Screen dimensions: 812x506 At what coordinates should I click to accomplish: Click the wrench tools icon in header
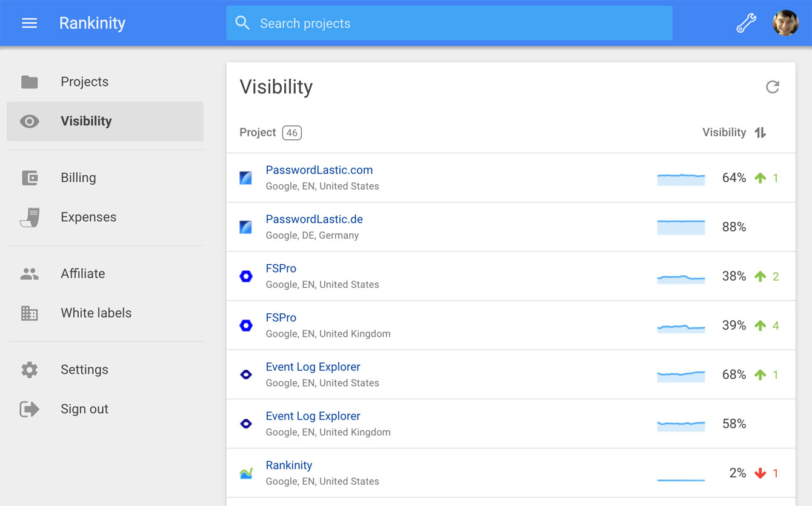pos(746,23)
